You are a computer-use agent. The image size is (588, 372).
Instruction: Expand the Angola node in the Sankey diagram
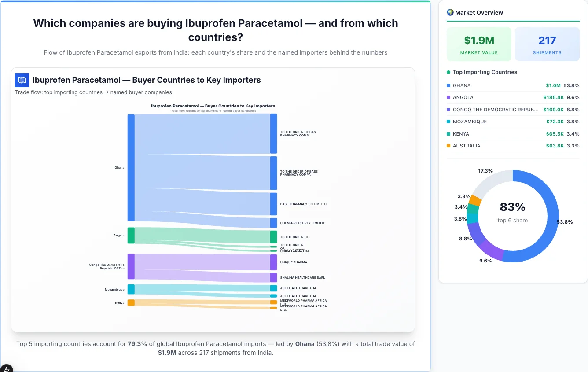130,235
